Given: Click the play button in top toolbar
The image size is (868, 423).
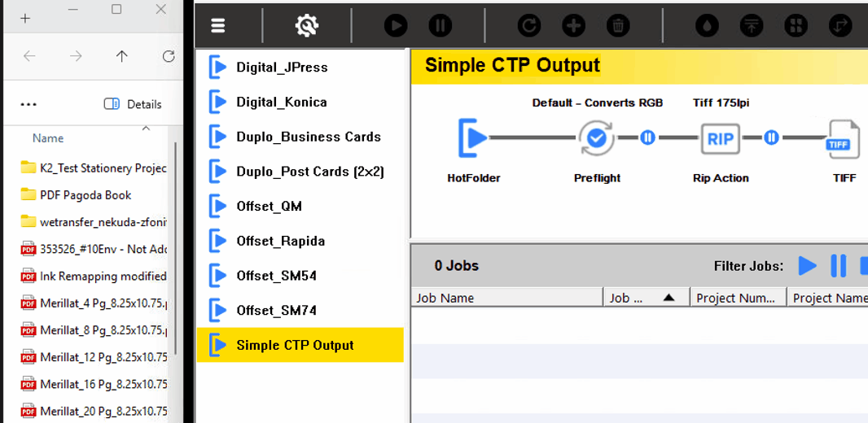Looking at the screenshot, I should [x=396, y=25].
